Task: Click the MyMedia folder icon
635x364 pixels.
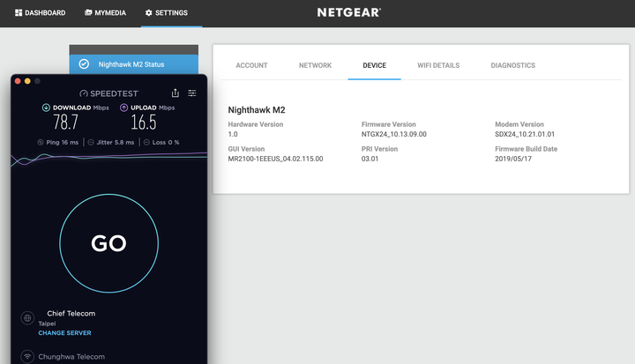Action: point(88,12)
